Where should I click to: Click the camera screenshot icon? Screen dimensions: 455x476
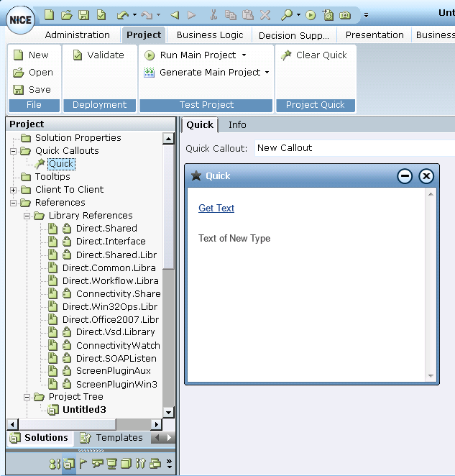[x=345, y=14]
